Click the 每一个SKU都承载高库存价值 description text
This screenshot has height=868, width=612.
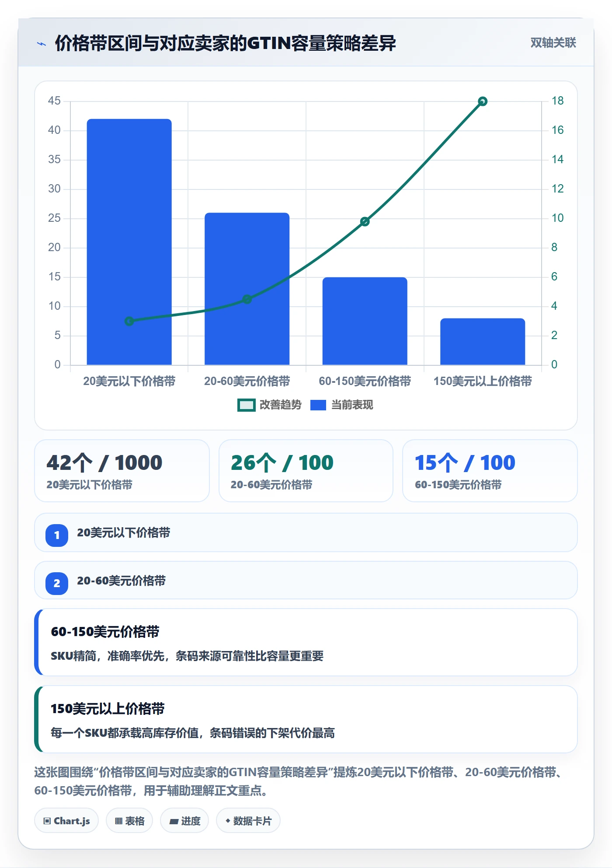[193, 733]
